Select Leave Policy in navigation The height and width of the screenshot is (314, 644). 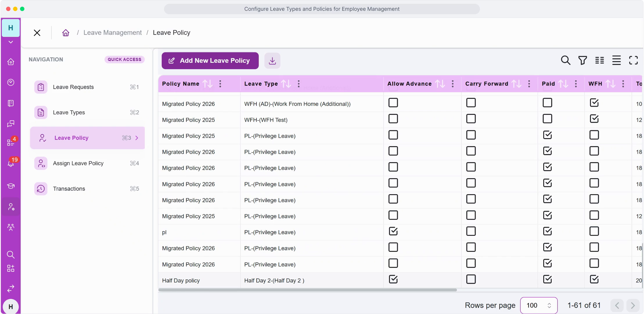tap(87, 138)
